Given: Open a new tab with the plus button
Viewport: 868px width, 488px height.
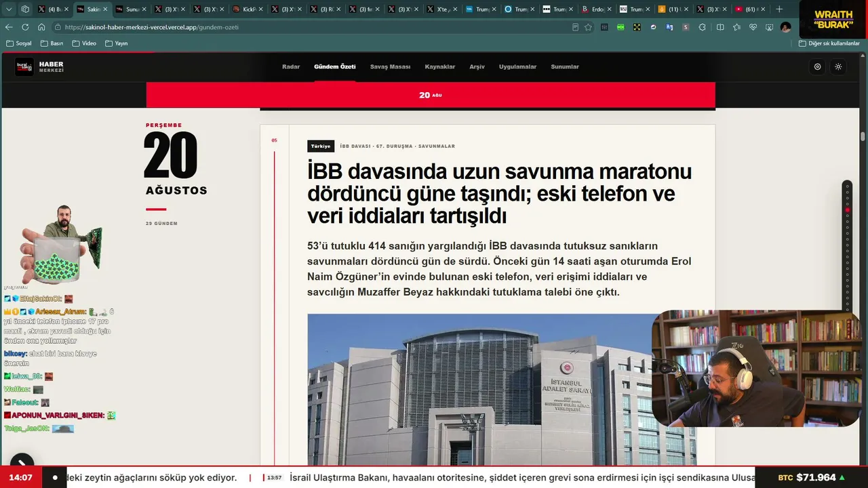Looking at the screenshot, I should (779, 9).
